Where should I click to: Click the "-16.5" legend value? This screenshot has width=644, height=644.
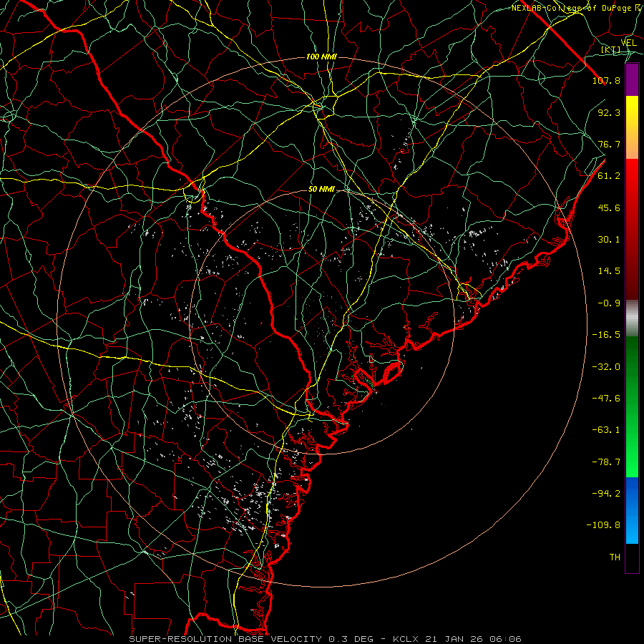click(x=606, y=335)
